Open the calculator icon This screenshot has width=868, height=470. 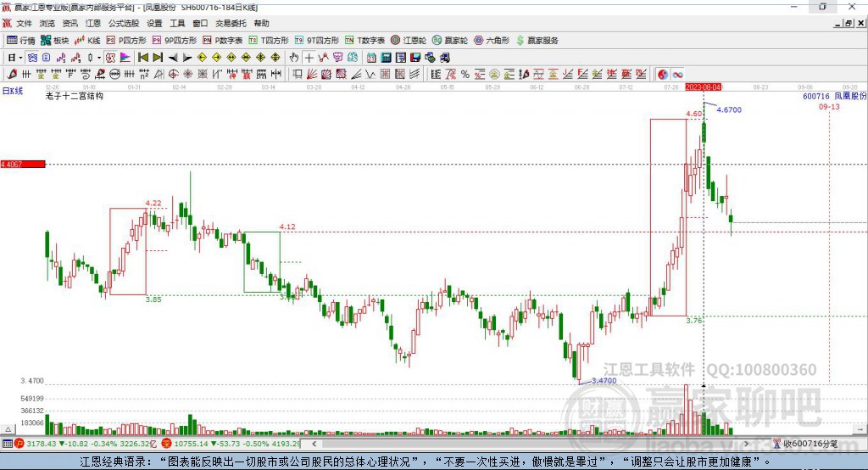coord(386,58)
